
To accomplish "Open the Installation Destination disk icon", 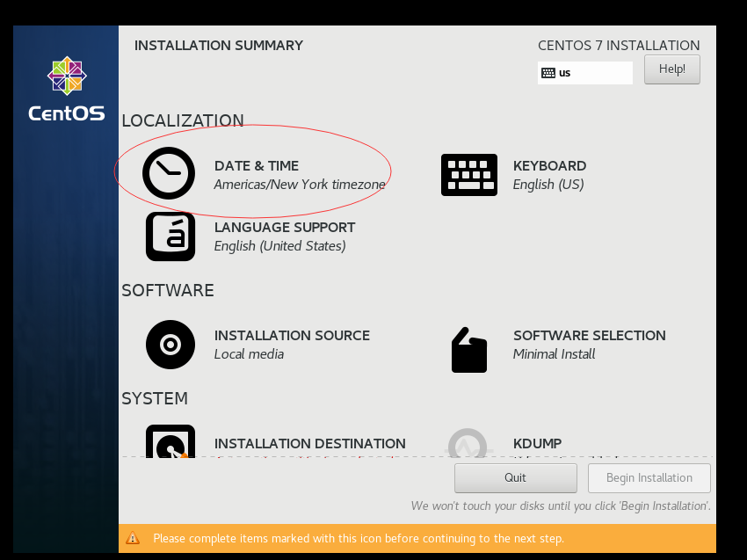I will click(x=170, y=441).
